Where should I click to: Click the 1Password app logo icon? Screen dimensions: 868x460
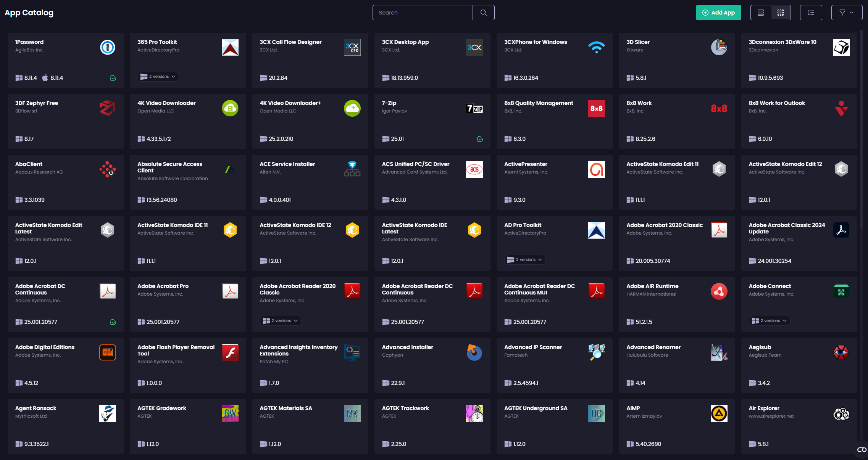point(108,47)
